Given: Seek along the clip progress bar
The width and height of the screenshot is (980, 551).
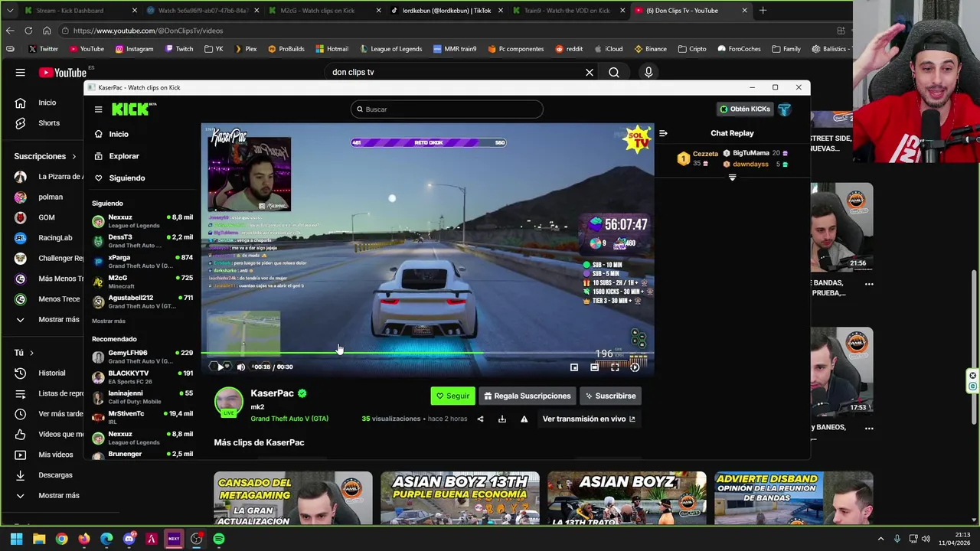Looking at the screenshot, I should [x=427, y=354].
